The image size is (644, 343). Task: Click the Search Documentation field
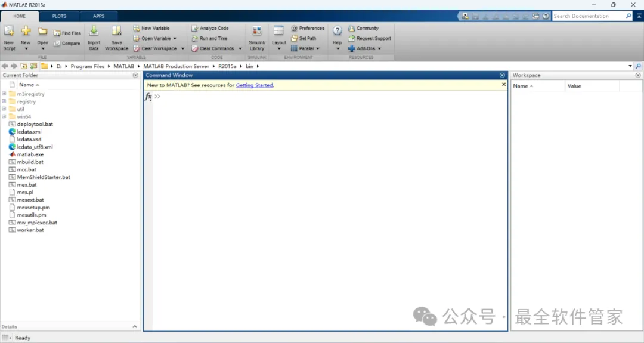[x=588, y=16]
